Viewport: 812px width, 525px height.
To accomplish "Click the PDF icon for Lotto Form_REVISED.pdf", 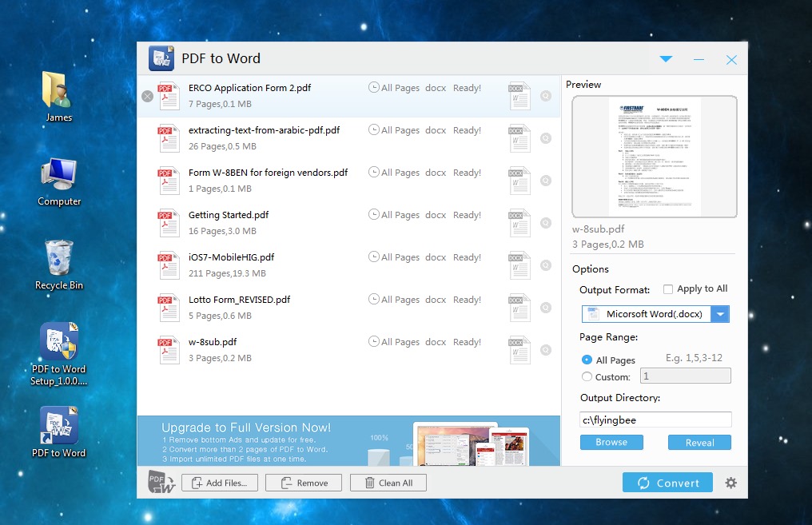I will 169,308.
